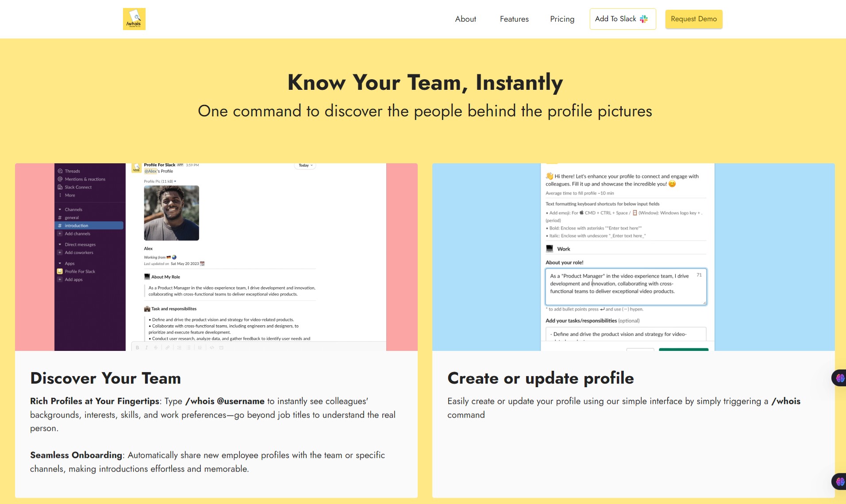Image resolution: width=846 pixels, height=504 pixels.
Task: Open the About page
Action: coord(465,19)
